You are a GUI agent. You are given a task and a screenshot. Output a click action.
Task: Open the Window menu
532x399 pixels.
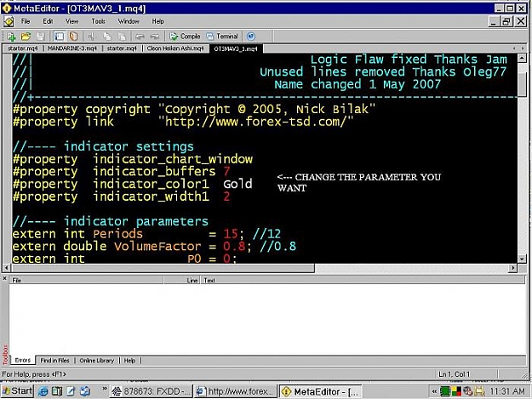coord(129,21)
